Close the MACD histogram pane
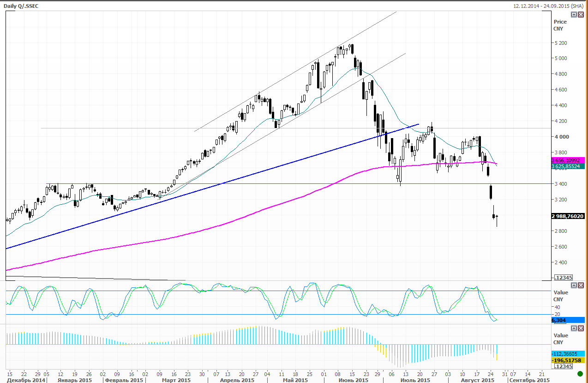Viewport: 588px width, 383px height. [580, 328]
